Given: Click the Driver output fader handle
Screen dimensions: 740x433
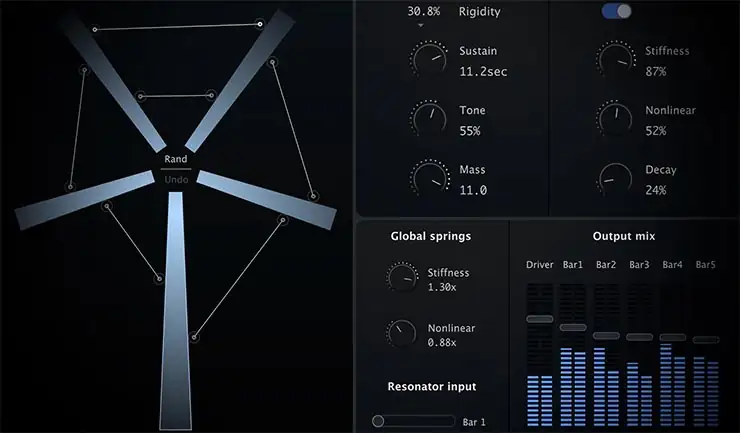Looking at the screenshot, I should [539, 319].
